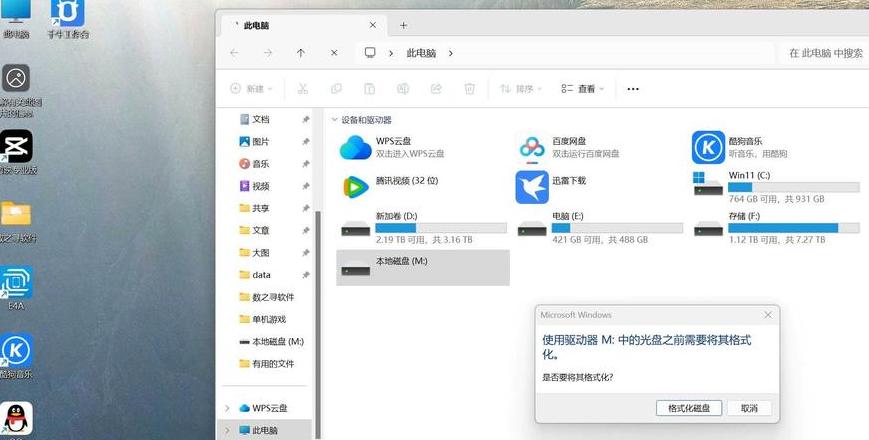The height and width of the screenshot is (440, 869).
Task: Open the QQ penguin desktop icon
Action: [16, 418]
